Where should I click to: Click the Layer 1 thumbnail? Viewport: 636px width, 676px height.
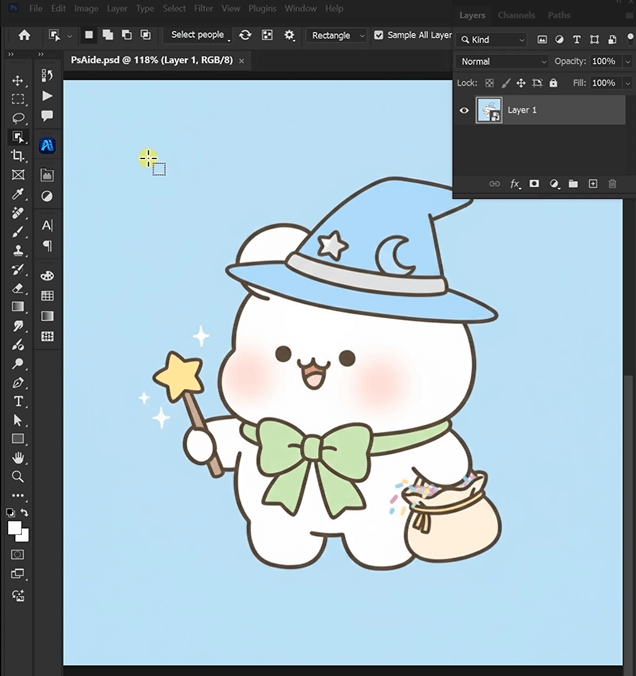pos(489,110)
